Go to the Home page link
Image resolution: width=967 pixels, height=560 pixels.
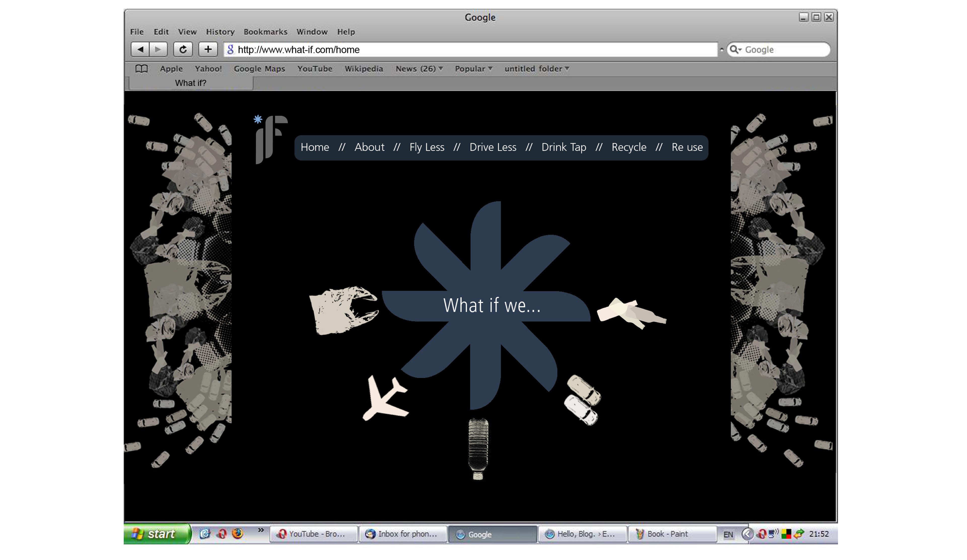(315, 147)
